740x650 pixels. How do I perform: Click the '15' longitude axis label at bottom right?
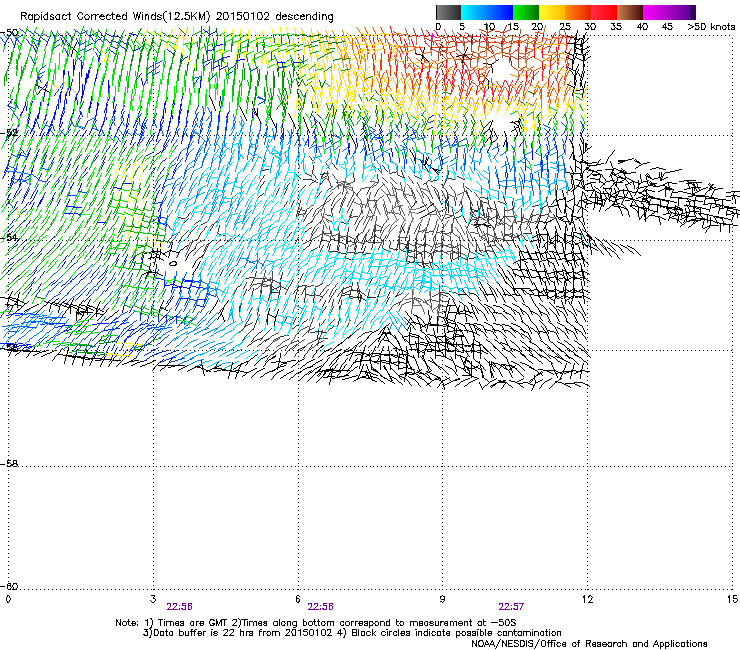[x=732, y=599]
